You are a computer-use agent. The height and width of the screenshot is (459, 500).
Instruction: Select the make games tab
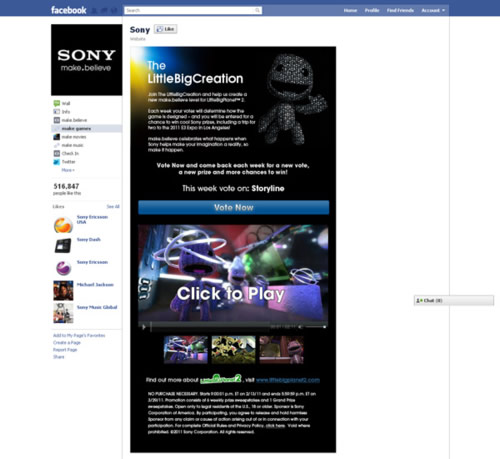pos(87,128)
